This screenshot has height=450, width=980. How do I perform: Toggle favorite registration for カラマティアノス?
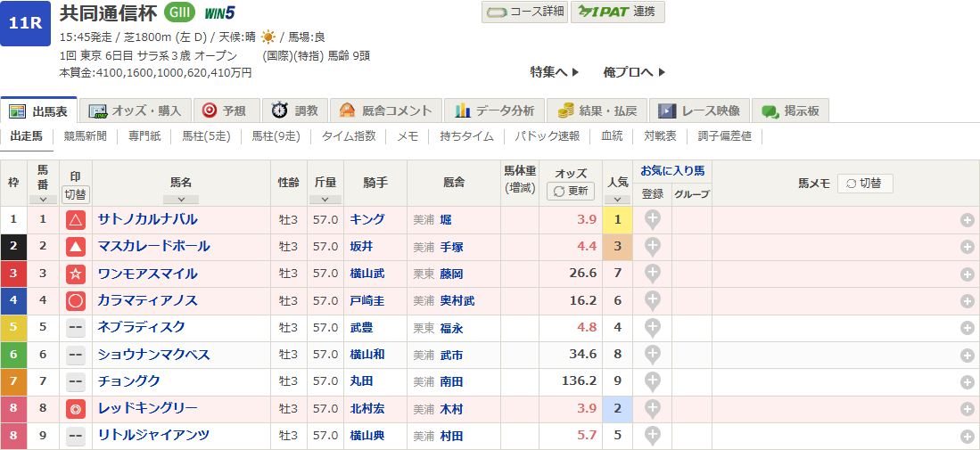pos(653,300)
